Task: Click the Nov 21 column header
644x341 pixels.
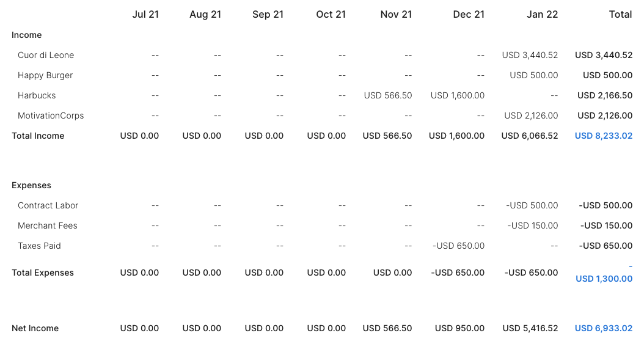Action: pyautogui.click(x=396, y=15)
